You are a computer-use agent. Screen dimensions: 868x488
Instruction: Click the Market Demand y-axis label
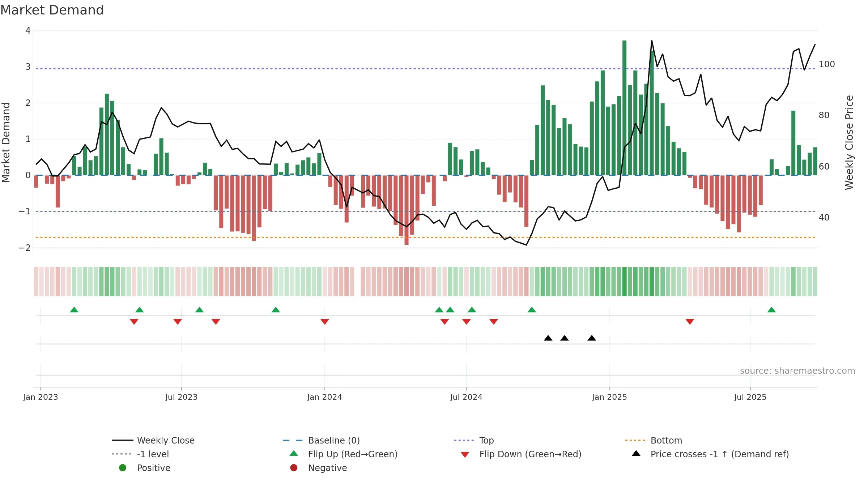pyautogui.click(x=6, y=142)
